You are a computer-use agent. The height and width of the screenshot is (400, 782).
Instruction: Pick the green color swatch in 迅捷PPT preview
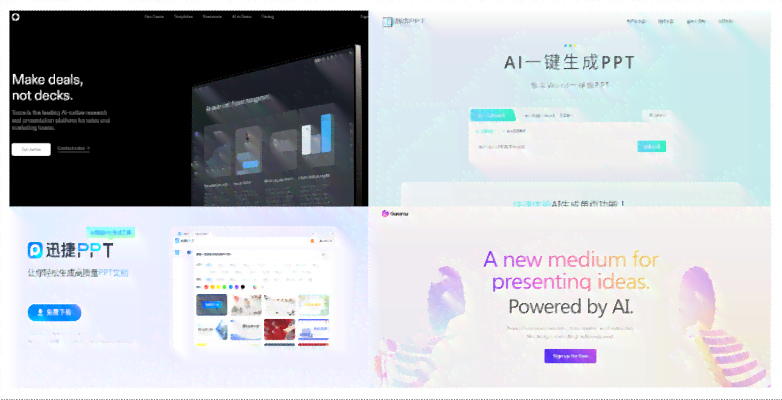click(224, 287)
